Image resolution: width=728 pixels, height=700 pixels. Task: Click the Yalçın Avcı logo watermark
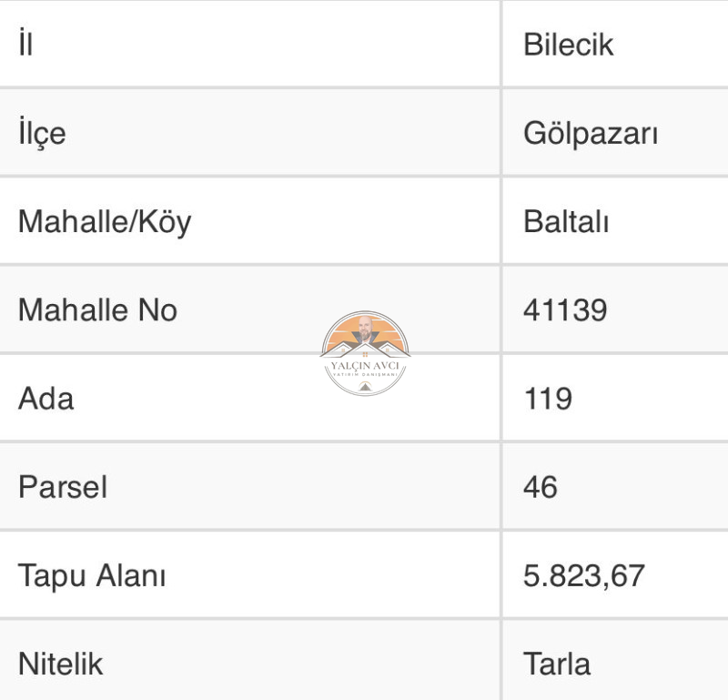(365, 353)
